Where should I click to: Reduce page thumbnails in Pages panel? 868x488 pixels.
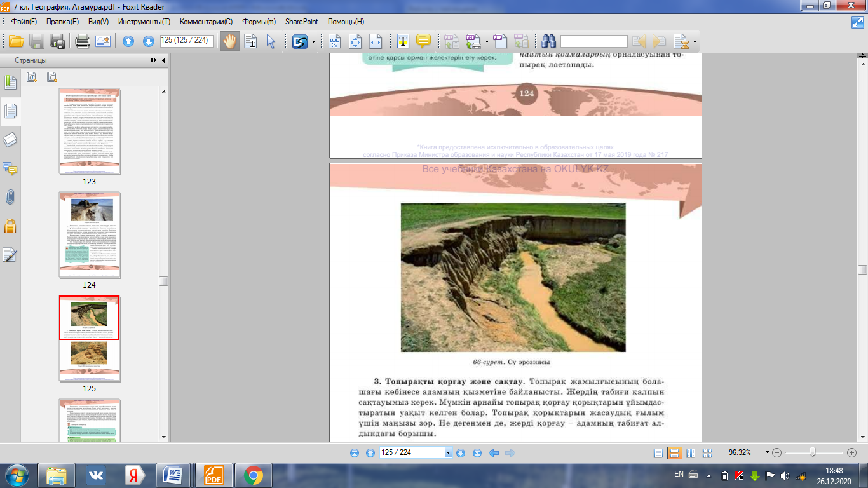click(52, 77)
